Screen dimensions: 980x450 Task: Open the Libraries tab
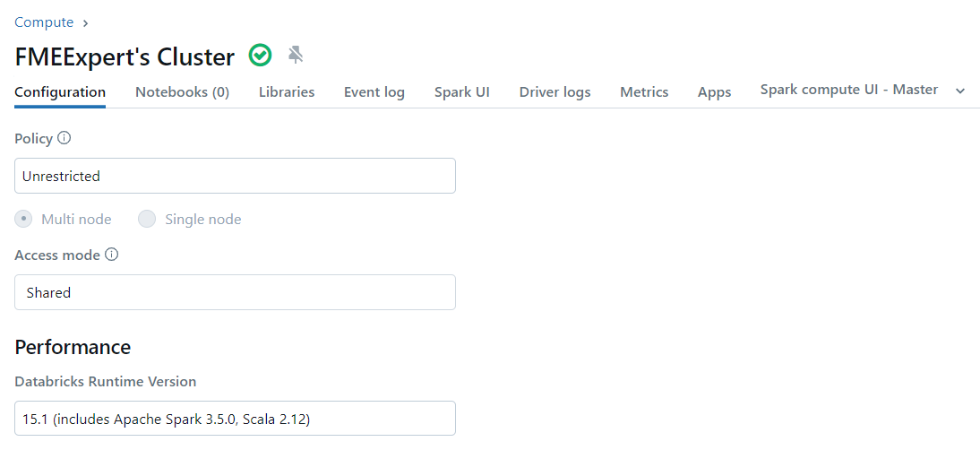pyautogui.click(x=287, y=92)
